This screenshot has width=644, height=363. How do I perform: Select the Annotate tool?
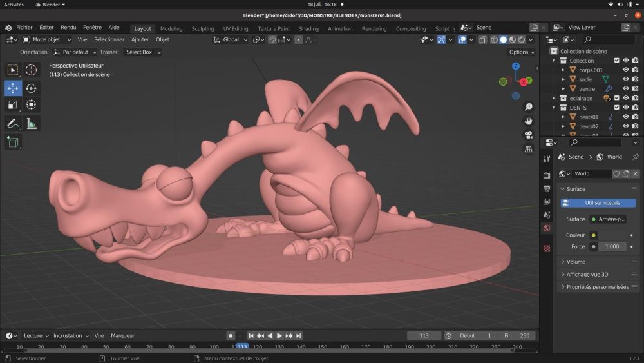(13, 123)
